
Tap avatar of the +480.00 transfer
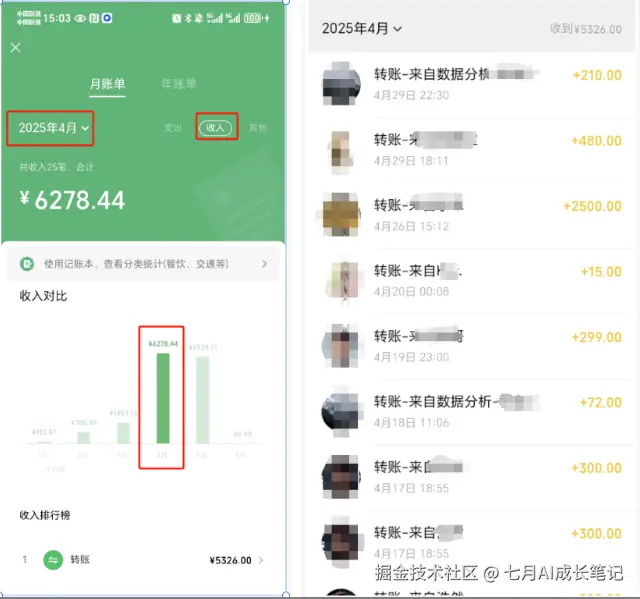click(x=341, y=149)
